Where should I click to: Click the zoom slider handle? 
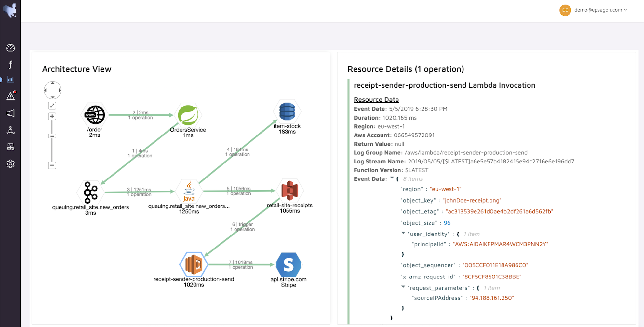[52, 136]
